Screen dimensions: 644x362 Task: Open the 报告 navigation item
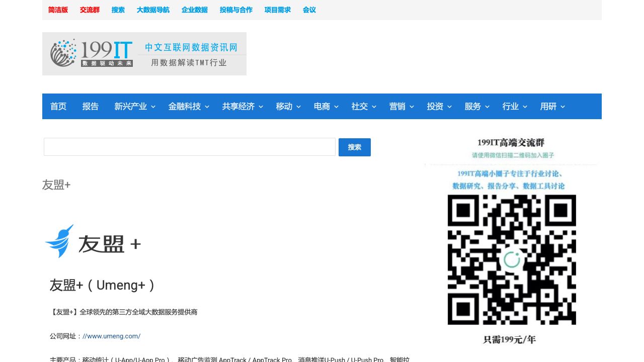point(91,107)
